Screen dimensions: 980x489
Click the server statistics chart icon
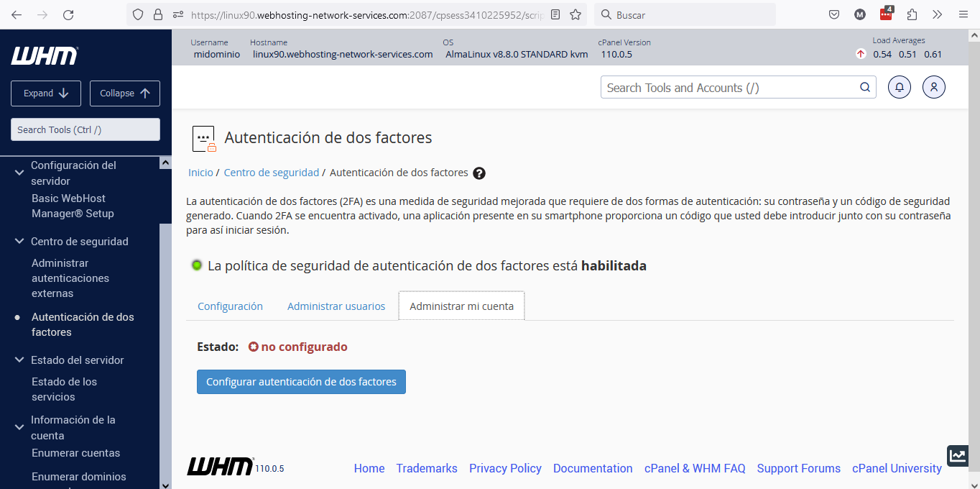957,455
